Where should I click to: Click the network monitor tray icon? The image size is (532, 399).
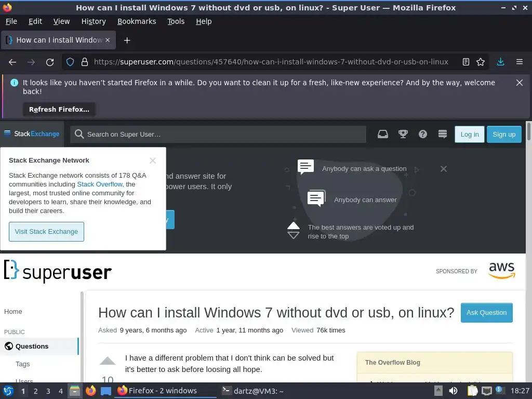click(x=486, y=391)
